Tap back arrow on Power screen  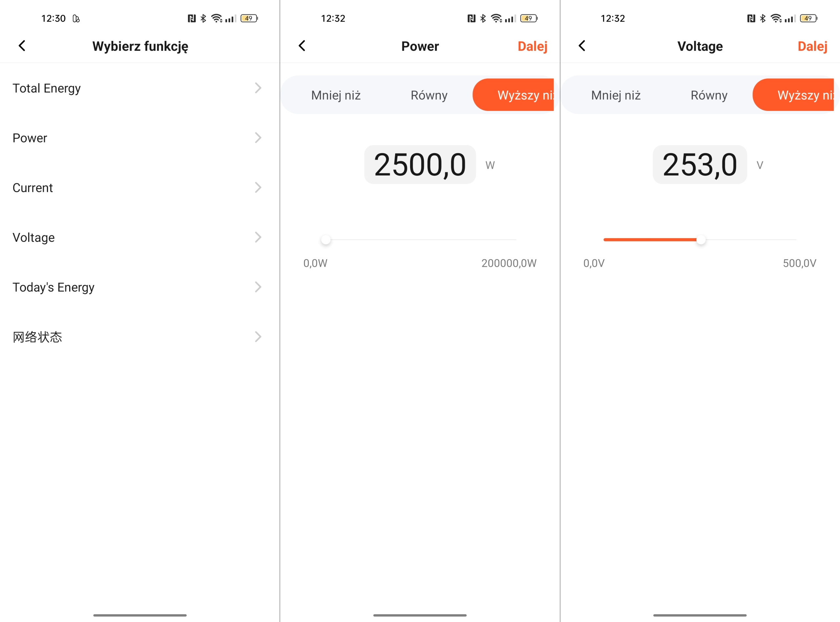[302, 46]
